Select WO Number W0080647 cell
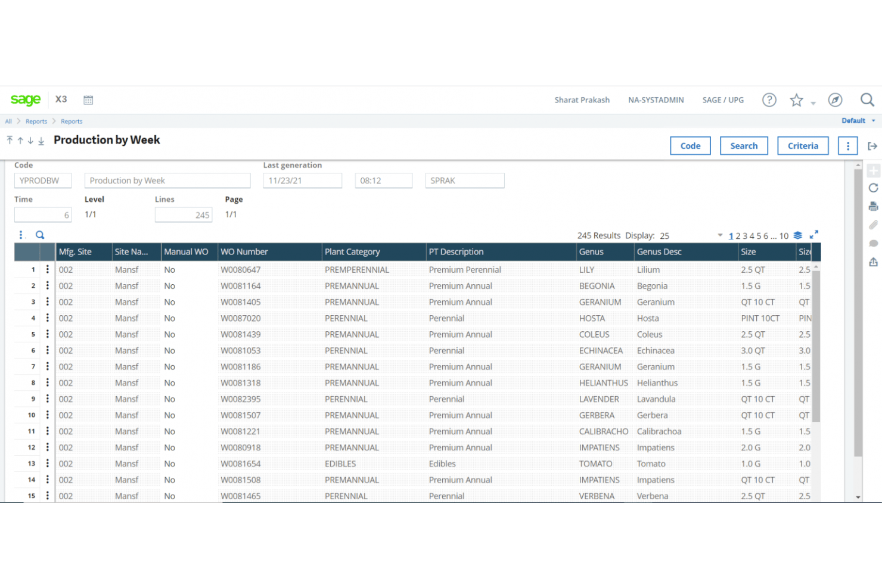The height and width of the screenshot is (588, 882). 269,270
